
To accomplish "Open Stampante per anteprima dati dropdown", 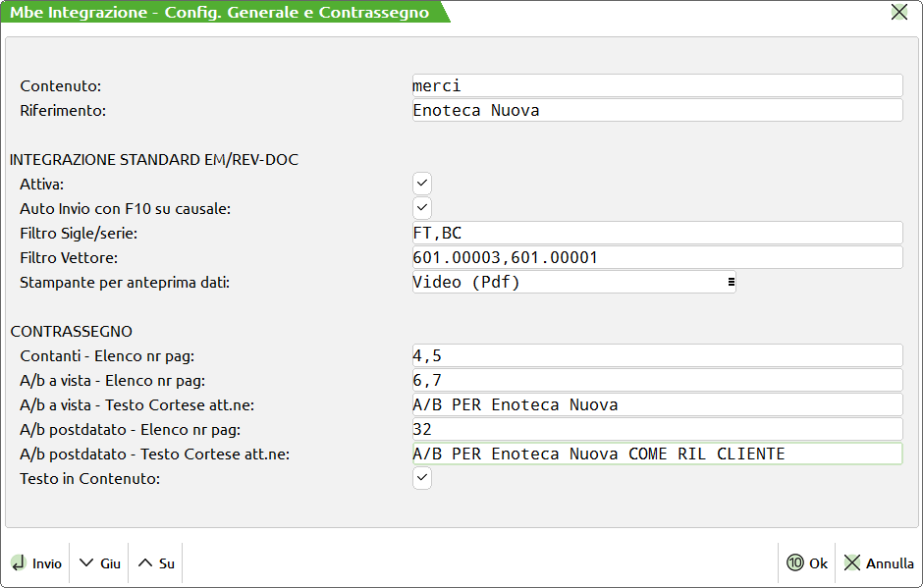I will pyautogui.click(x=572, y=283).
